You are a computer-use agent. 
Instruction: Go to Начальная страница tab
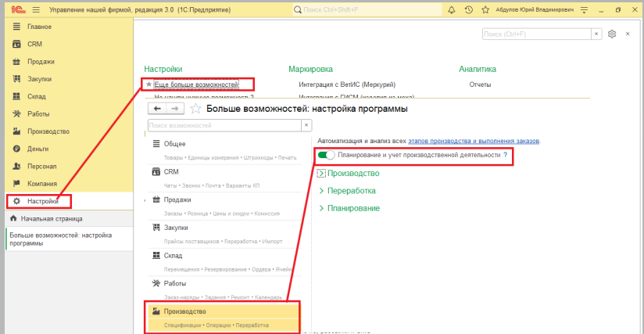pyautogui.click(x=69, y=218)
